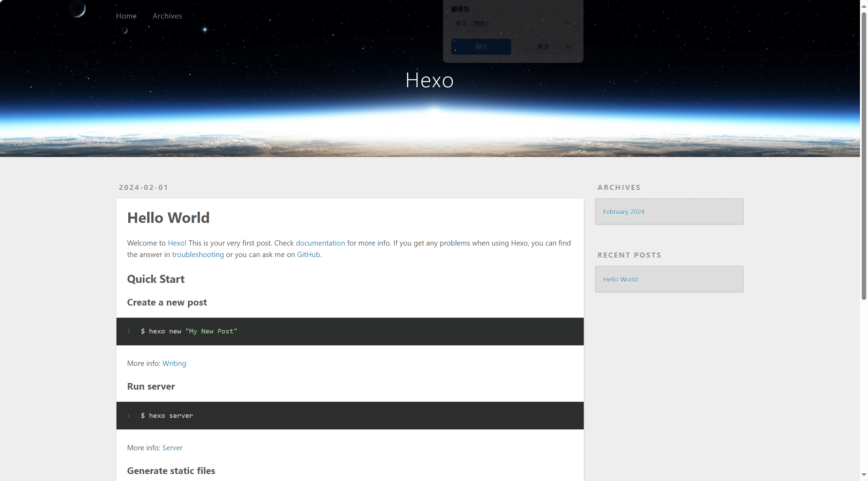
Task: Open the Archives navigation link
Action: (x=167, y=16)
